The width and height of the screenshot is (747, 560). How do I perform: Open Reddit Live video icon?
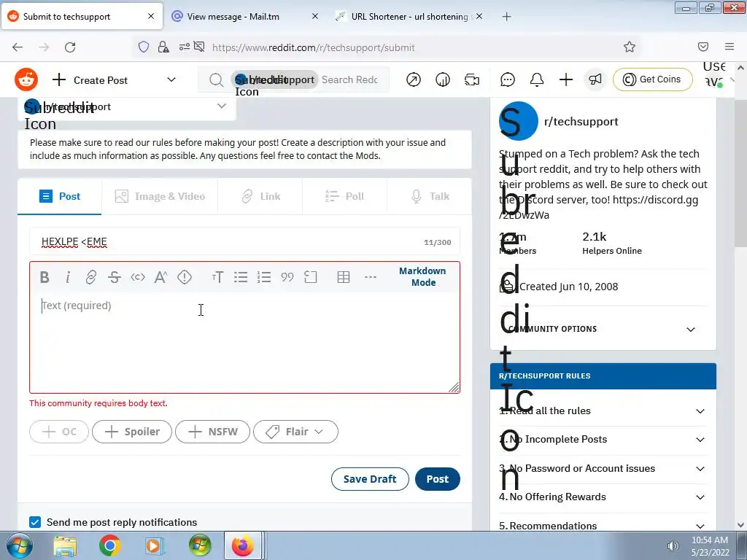(x=472, y=79)
